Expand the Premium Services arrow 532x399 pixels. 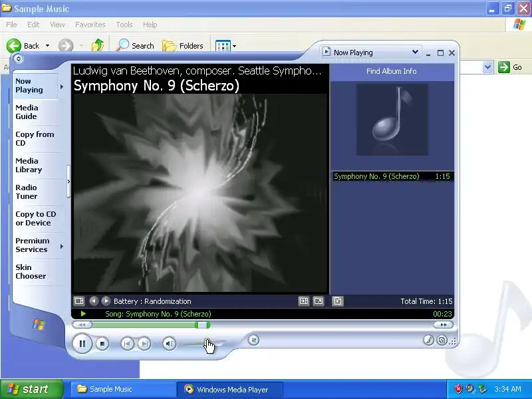tap(62, 246)
